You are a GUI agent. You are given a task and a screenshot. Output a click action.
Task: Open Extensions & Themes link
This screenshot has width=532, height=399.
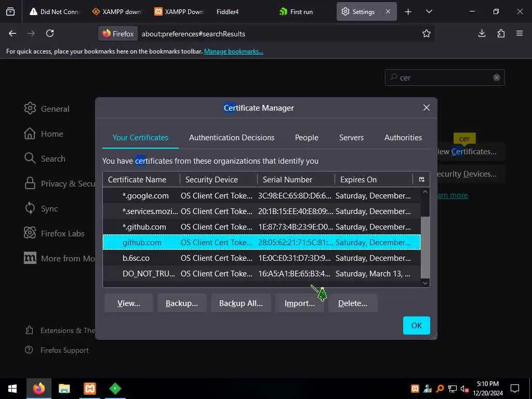click(60, 330)
